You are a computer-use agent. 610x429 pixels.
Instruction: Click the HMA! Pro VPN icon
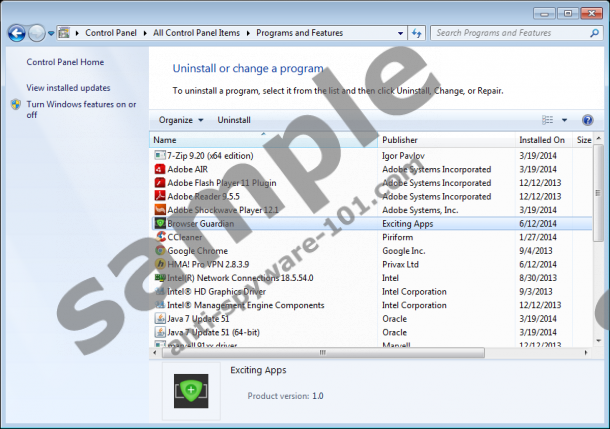coord(160,264)
